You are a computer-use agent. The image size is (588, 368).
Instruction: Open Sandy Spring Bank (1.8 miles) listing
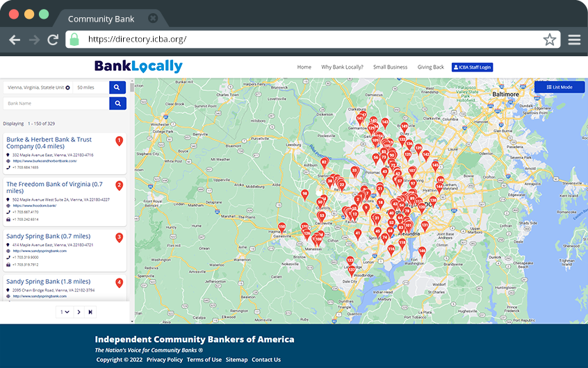49,281
